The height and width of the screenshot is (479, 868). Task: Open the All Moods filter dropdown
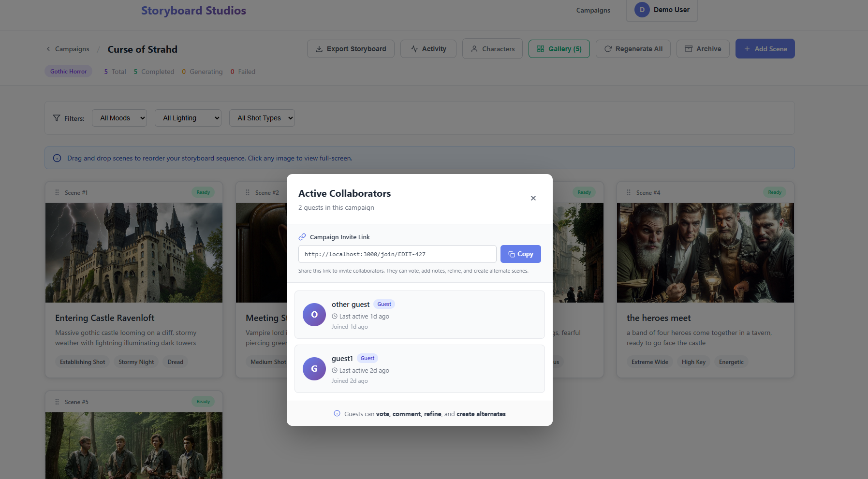119,118
